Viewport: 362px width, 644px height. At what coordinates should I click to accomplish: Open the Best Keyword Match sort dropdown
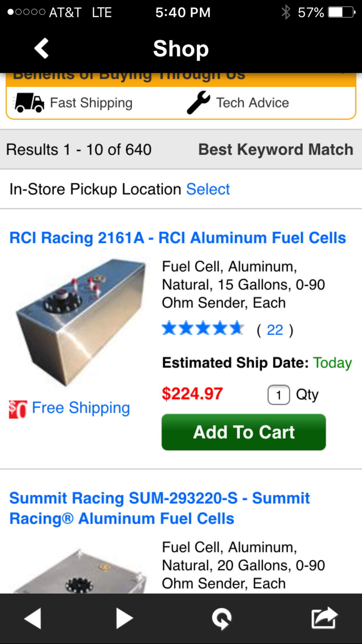(x=275, y=149)
